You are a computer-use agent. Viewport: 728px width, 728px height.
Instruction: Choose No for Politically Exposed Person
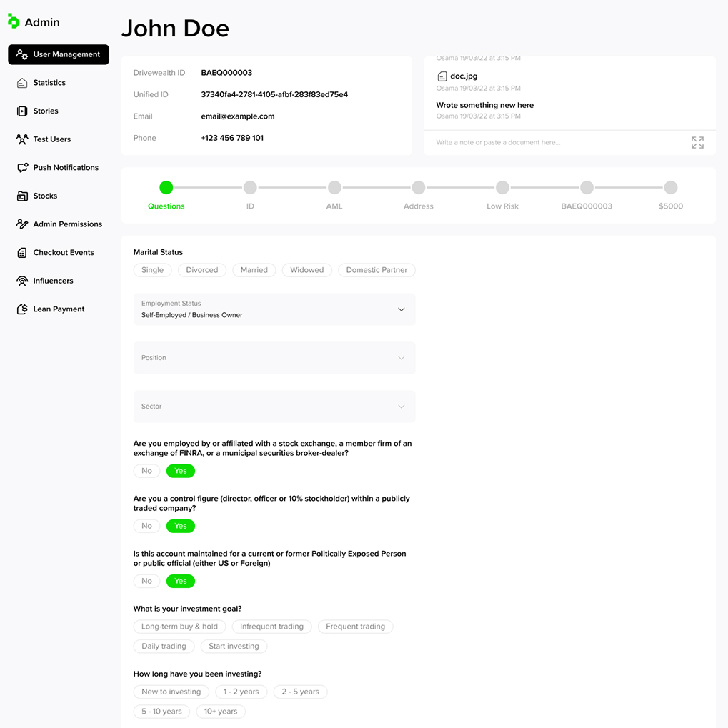pyautogui.click(x=146, y=581)
